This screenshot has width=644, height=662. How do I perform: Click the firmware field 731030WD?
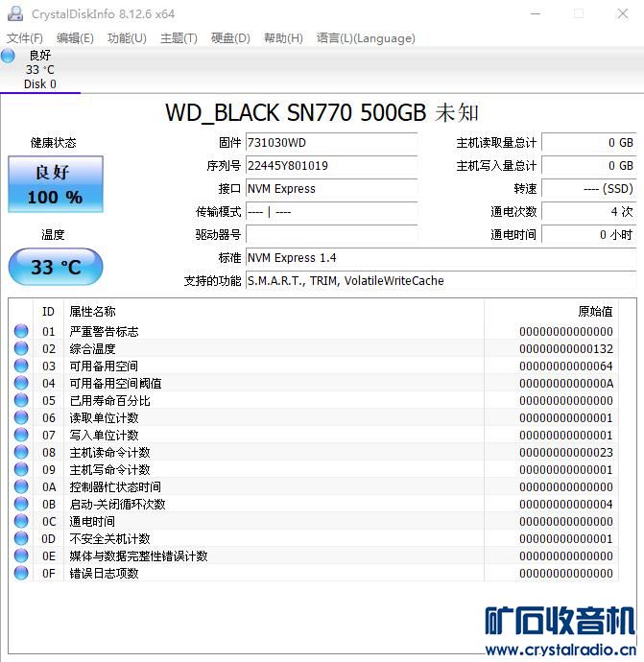331,143
